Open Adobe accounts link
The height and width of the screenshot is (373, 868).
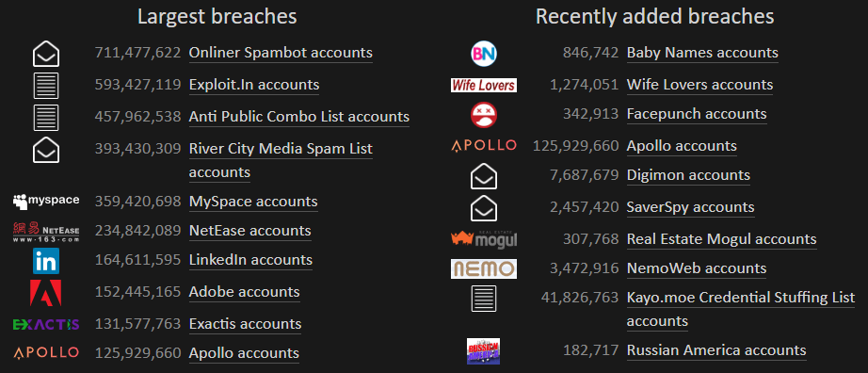tap(244, 292)
